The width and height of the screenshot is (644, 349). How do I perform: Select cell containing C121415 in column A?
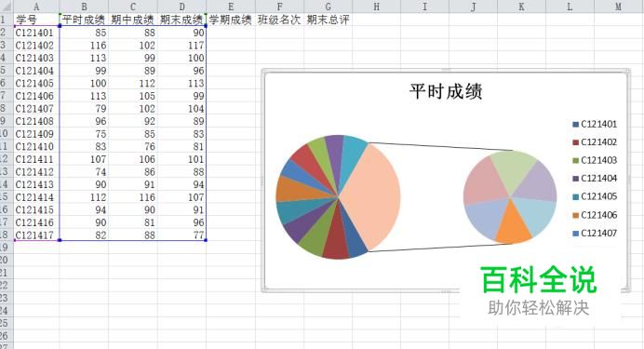(36, 209)
